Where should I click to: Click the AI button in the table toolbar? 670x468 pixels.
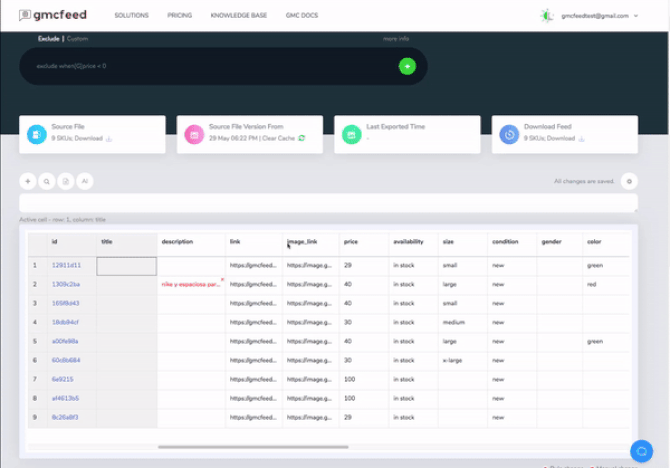[85, 182]
